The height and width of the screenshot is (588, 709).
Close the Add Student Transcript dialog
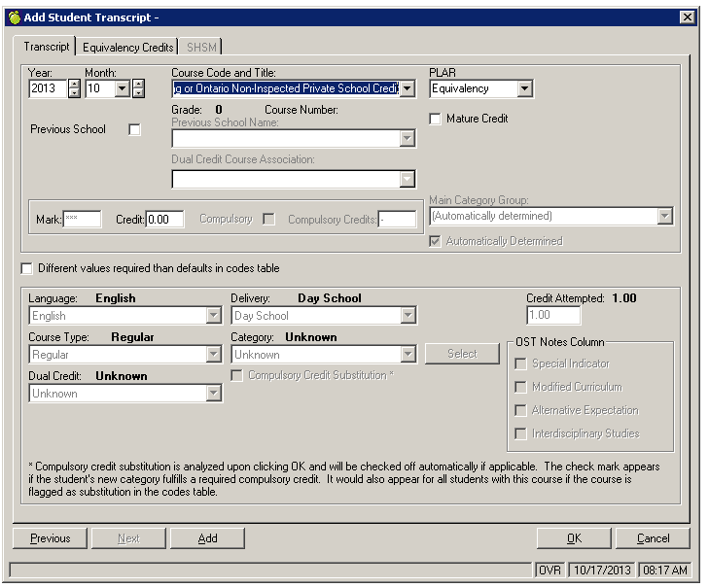687,17
